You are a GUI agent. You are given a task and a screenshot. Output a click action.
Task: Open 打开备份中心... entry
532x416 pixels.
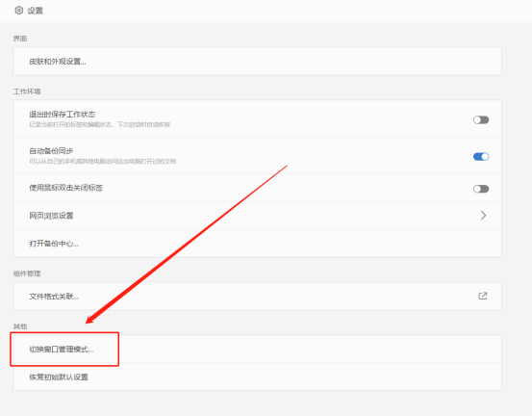(257, 244)
